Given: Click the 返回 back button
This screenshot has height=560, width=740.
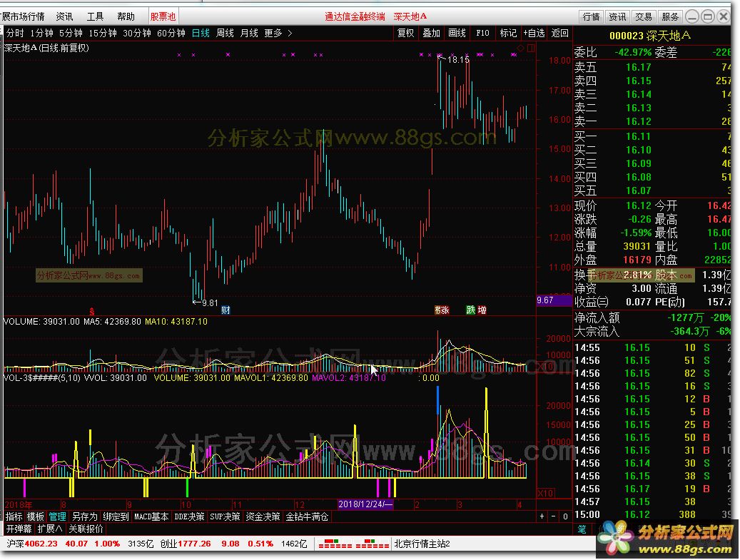Looking at the screenshot, I should pos(559,33).
